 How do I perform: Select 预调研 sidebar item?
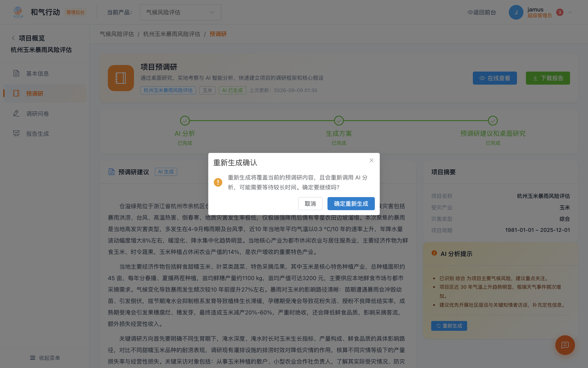(45, 93)
